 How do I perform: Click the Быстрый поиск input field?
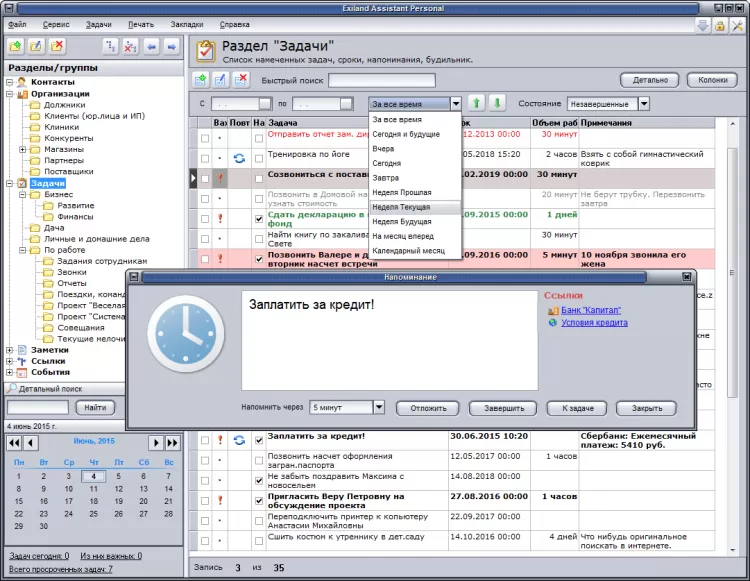pyautogui.click(x=382, y=80)
